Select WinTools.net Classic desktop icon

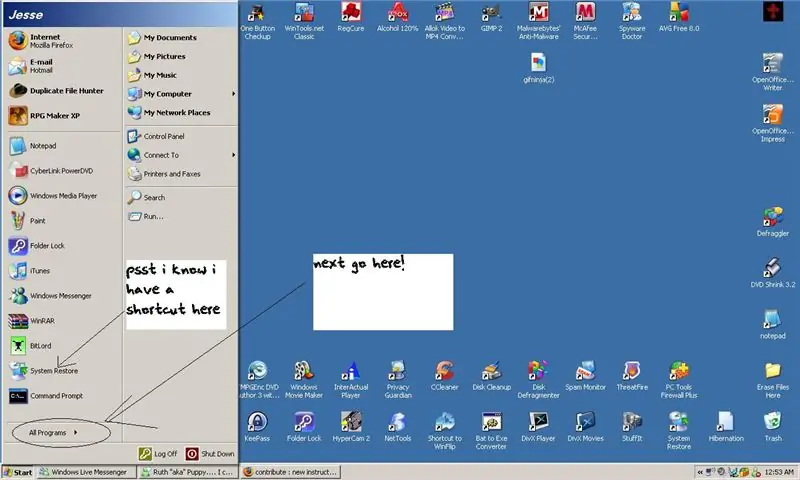(x=304, y=21)
